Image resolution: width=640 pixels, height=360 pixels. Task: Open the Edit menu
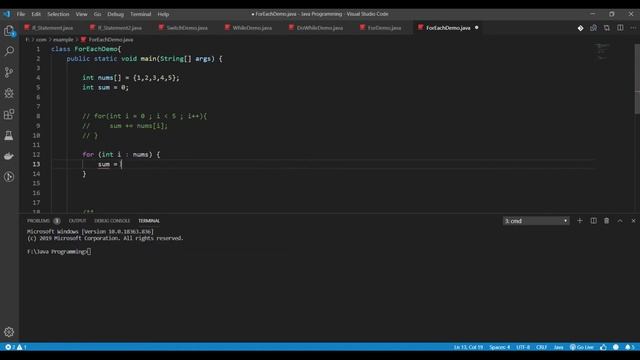coord(36,14)
